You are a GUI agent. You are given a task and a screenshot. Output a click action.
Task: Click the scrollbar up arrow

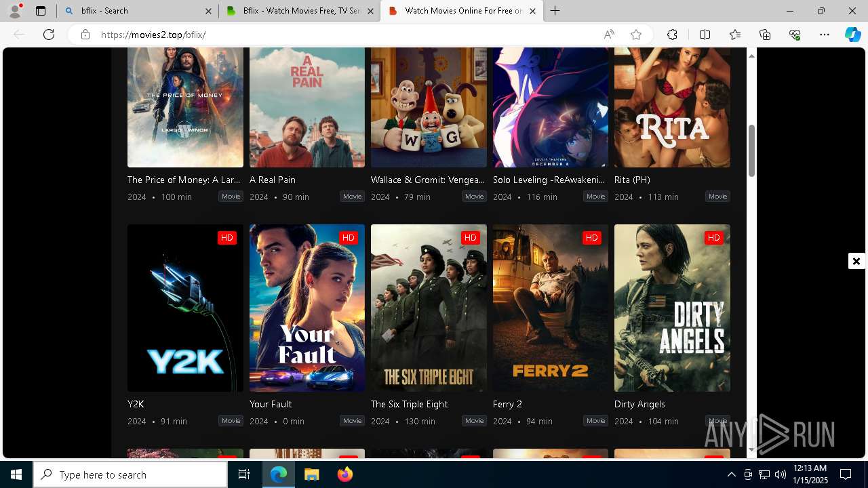click(x=751, y=56)
